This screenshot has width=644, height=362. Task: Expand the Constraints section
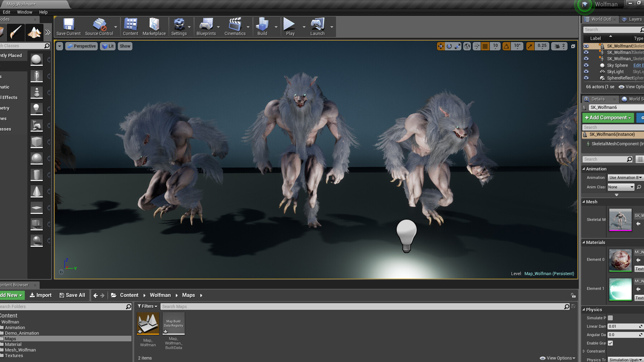point(584,351)
